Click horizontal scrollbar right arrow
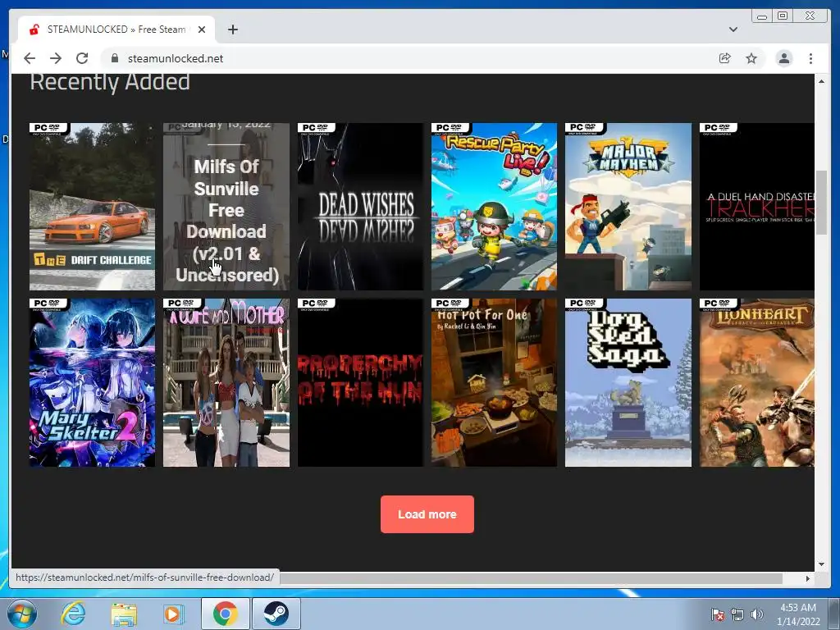Image resolution: width=840 pixels, height=630 pixels. click(808, 578)
